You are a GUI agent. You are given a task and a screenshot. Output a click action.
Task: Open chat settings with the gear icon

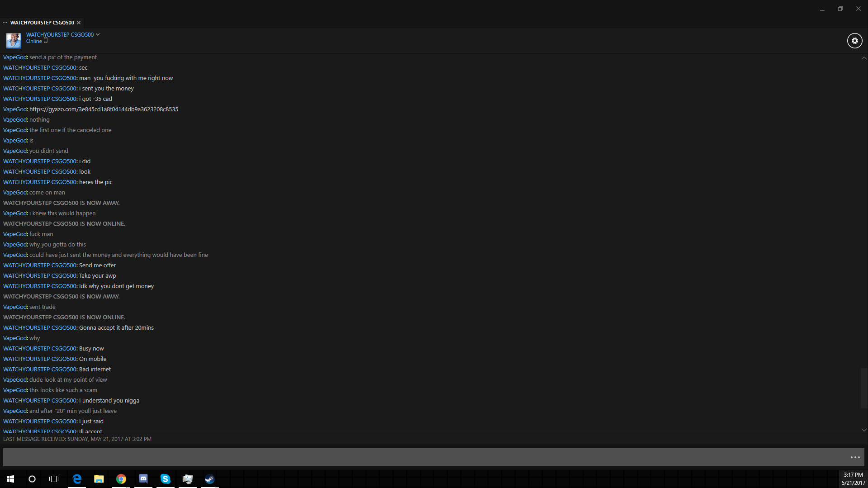click(x=854, y=41)
